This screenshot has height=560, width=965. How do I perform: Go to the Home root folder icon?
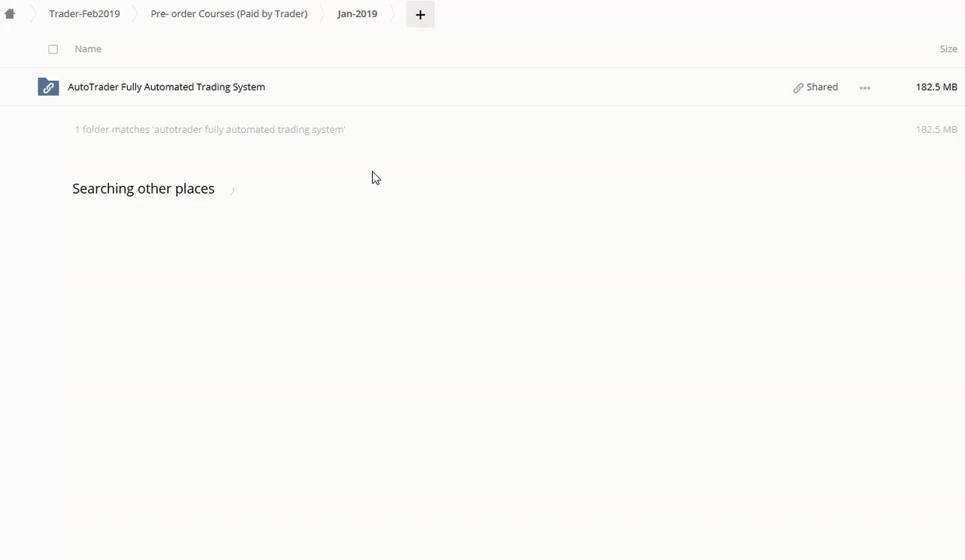coord(10,14)
